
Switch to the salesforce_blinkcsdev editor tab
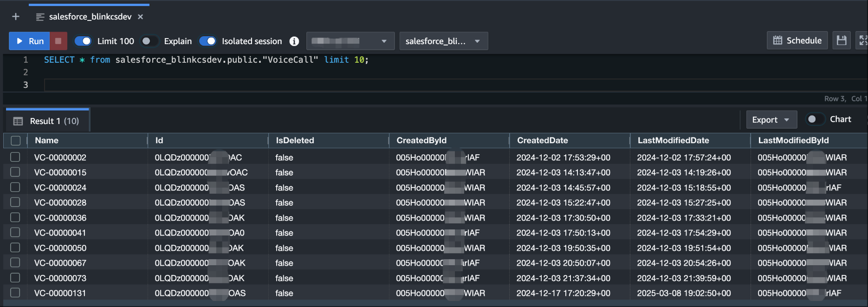click(90, 17)
